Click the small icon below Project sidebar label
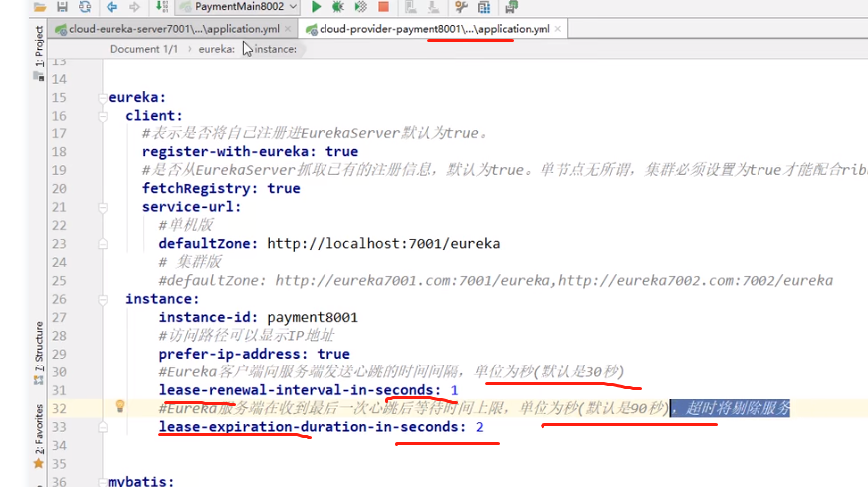This screenshot has height=487, width=868. point(38,77)
